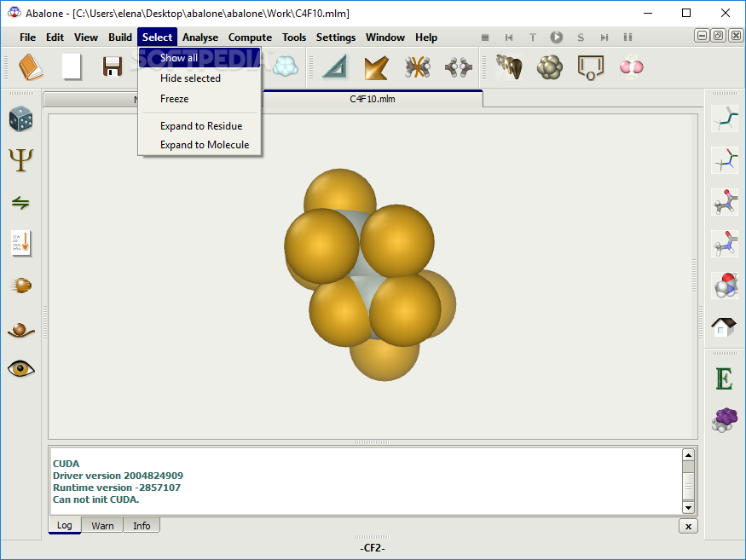Click the T playback control

click(532, 38)
